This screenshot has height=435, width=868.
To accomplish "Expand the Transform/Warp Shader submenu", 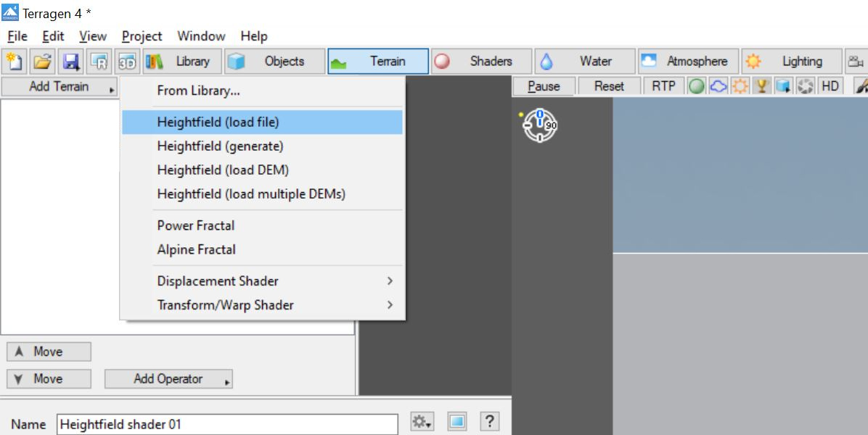I will coord(263,305).
